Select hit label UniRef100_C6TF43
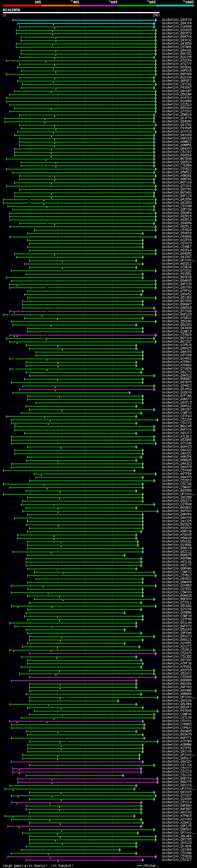This screenshot has width=197, height=868. [x=177, y=416]
